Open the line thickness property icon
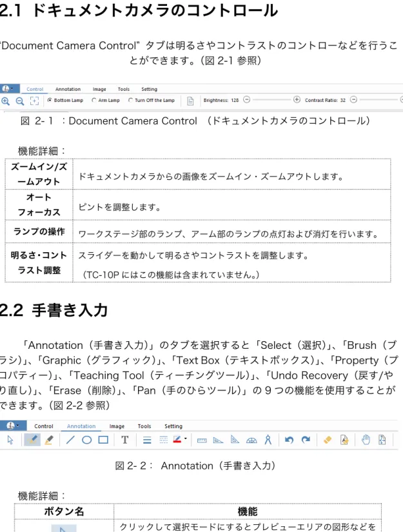Image resolution: width=403 pixels, height=532 pixels. tap(147, 440)
